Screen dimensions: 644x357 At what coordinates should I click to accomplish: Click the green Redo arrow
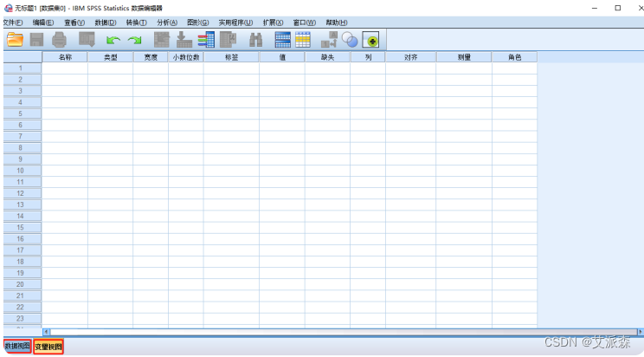[135, 40]
